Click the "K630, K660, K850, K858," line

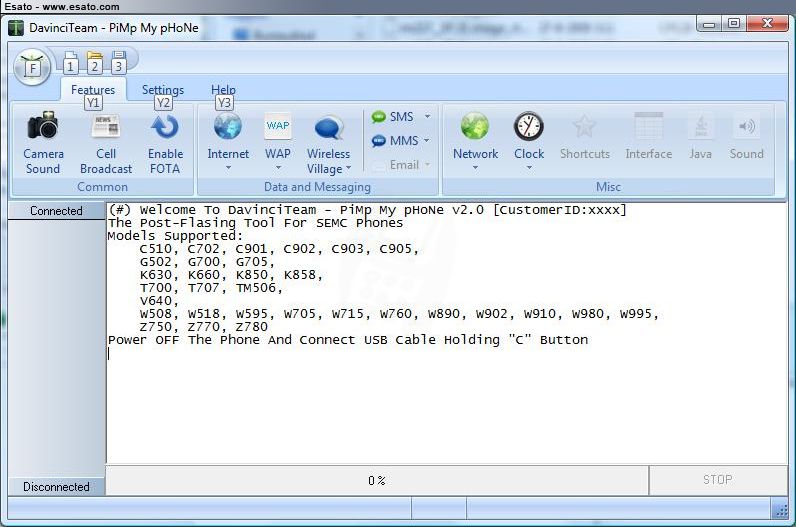pyautogui.click(x=231, y=275)
